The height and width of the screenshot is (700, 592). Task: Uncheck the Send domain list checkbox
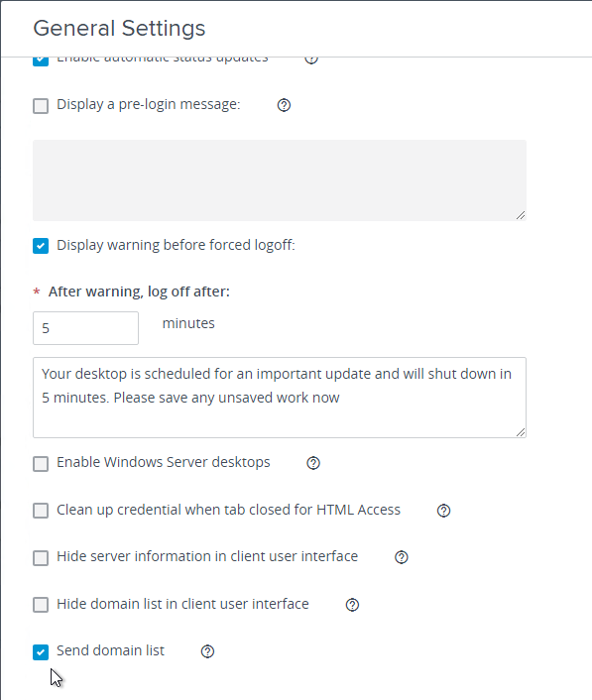click(41, 652)
